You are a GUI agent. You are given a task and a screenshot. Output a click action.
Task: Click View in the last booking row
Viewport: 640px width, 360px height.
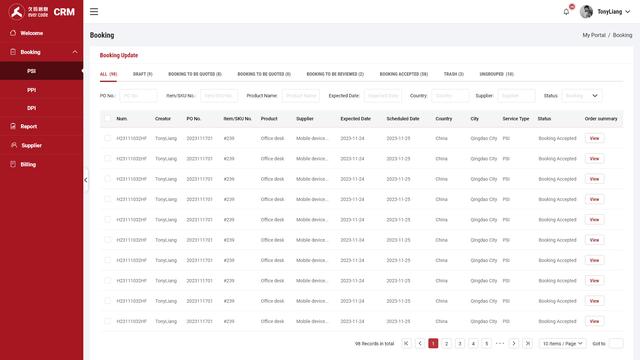594,321
